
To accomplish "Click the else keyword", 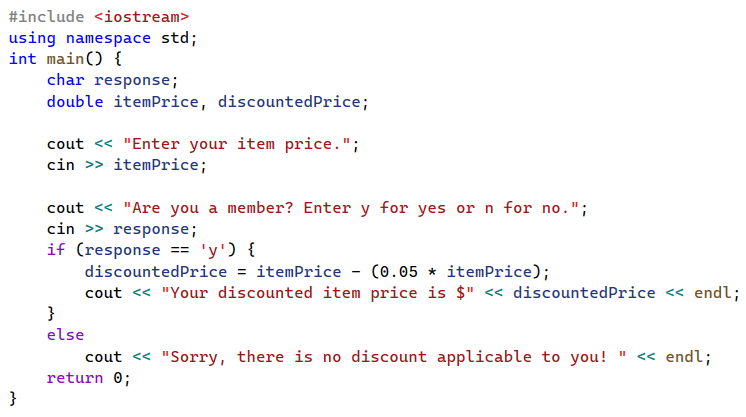I will (x=65, y=335).
